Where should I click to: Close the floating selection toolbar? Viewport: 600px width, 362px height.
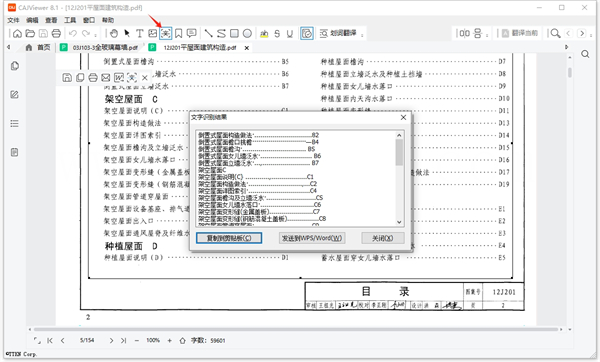(145, 78)
